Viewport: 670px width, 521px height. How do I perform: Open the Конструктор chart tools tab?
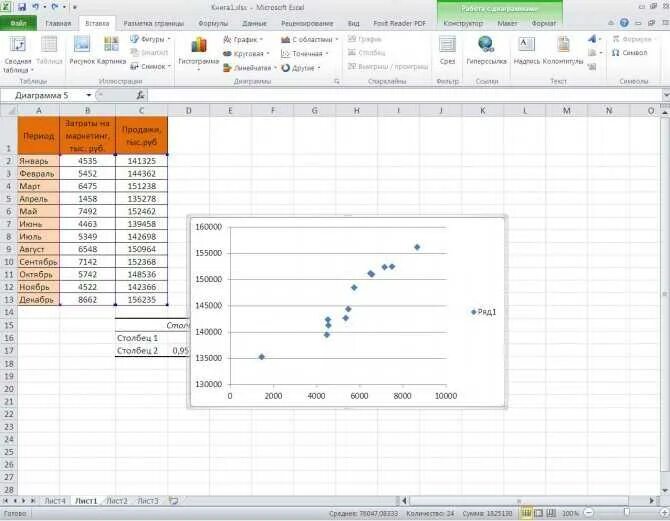[463, 24]
